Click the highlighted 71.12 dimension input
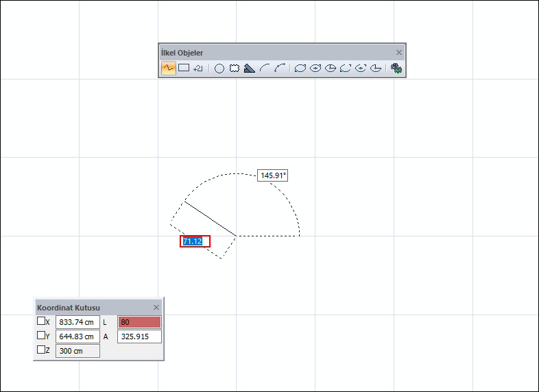539x392 pixels. tap(195, 241)
